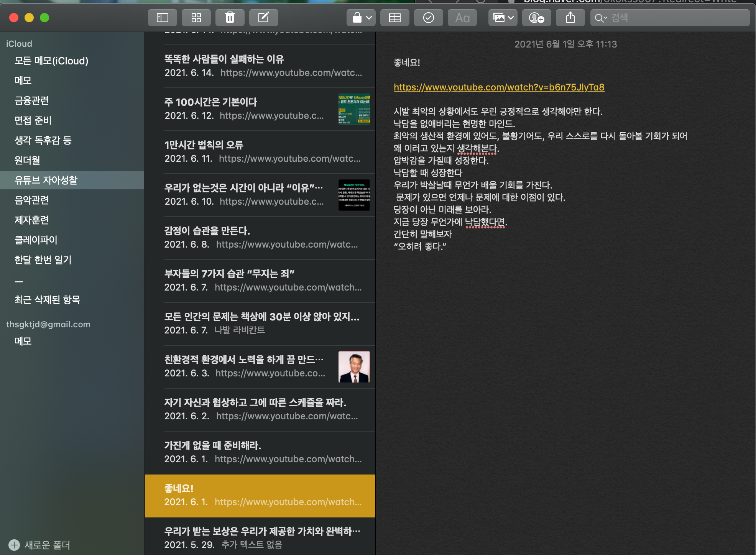Expand the photo media dropdown
The width and height of the screenshot is (756, 555).
coord(503,18)
